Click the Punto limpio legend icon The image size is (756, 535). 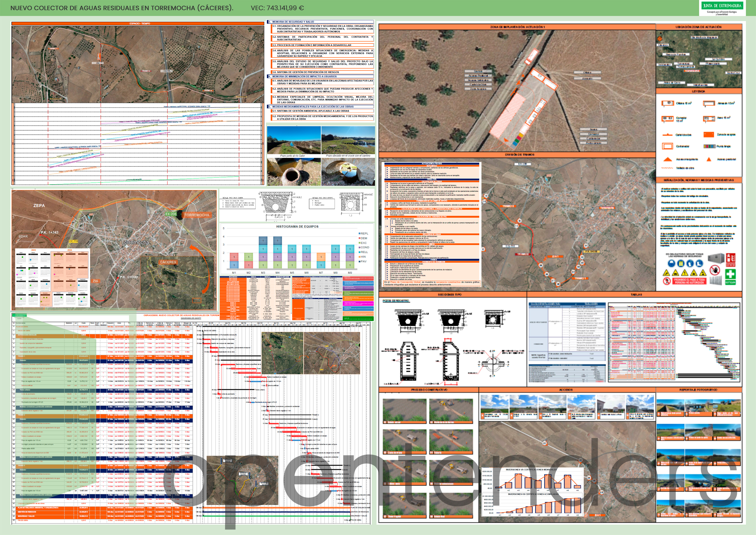coord(709,146)
